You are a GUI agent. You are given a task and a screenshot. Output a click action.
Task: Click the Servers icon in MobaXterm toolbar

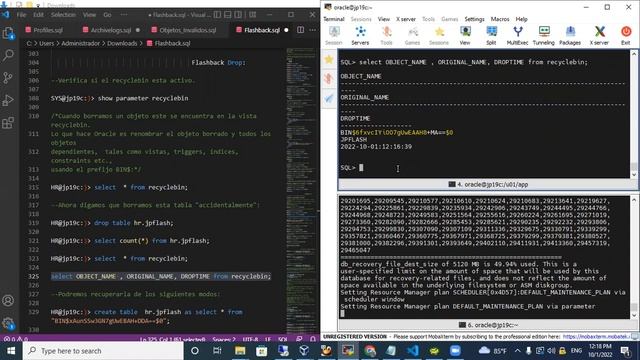click(x=360, y=36)
